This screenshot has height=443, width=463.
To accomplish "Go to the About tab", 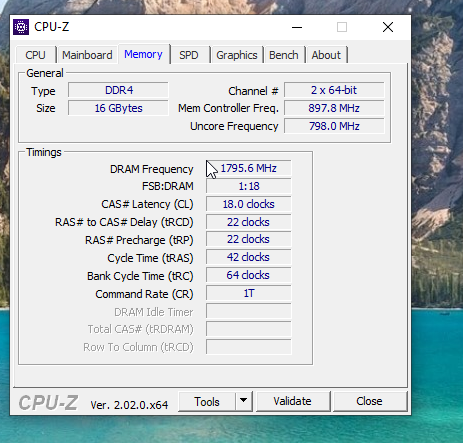I will (x=326, y=55).
